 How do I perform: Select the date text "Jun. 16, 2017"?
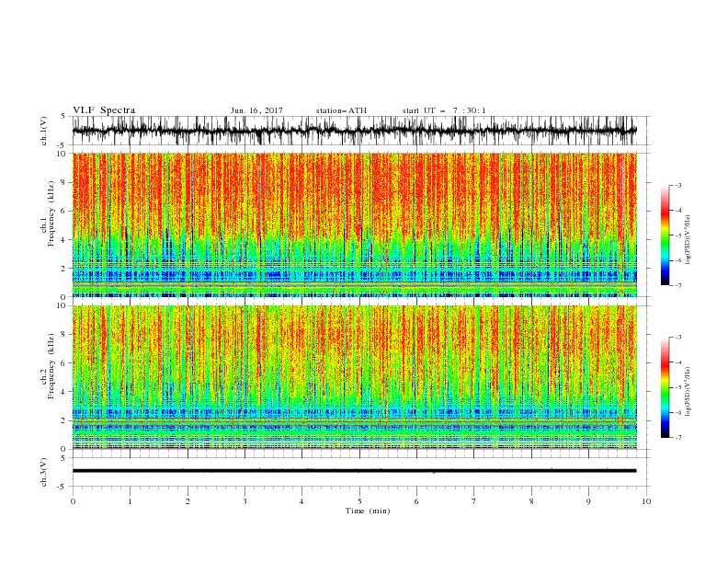point(256,110)
